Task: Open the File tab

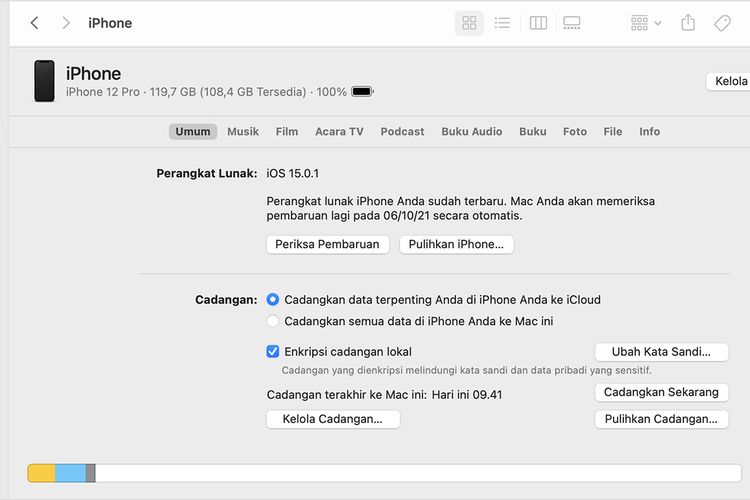Action: 613,132
